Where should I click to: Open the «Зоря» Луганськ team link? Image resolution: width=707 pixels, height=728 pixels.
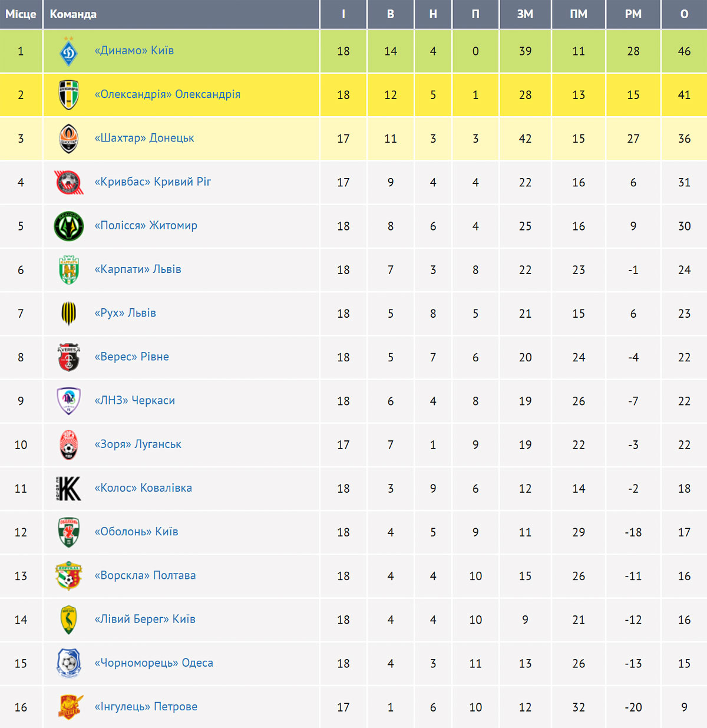138,444
